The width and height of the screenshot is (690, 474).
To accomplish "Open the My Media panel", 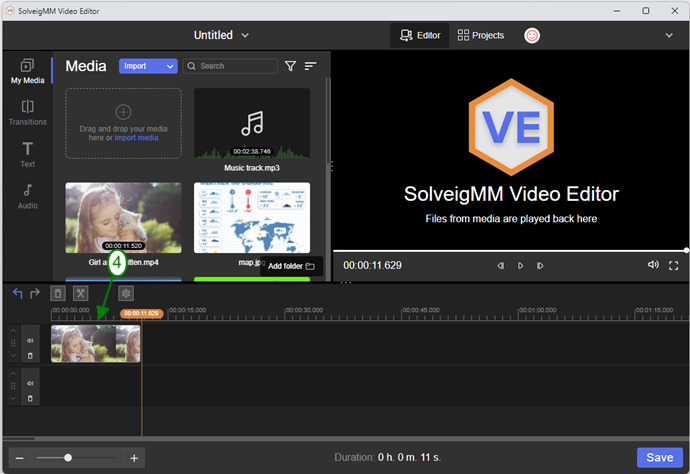I will tap(27, 71).
